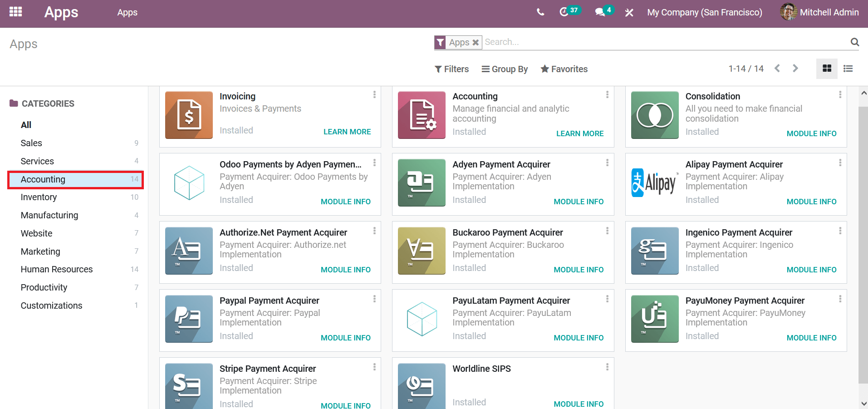The image size is (868, 409).
Task: Open Paypal card three-dot menu
Action: click(374, 299)
